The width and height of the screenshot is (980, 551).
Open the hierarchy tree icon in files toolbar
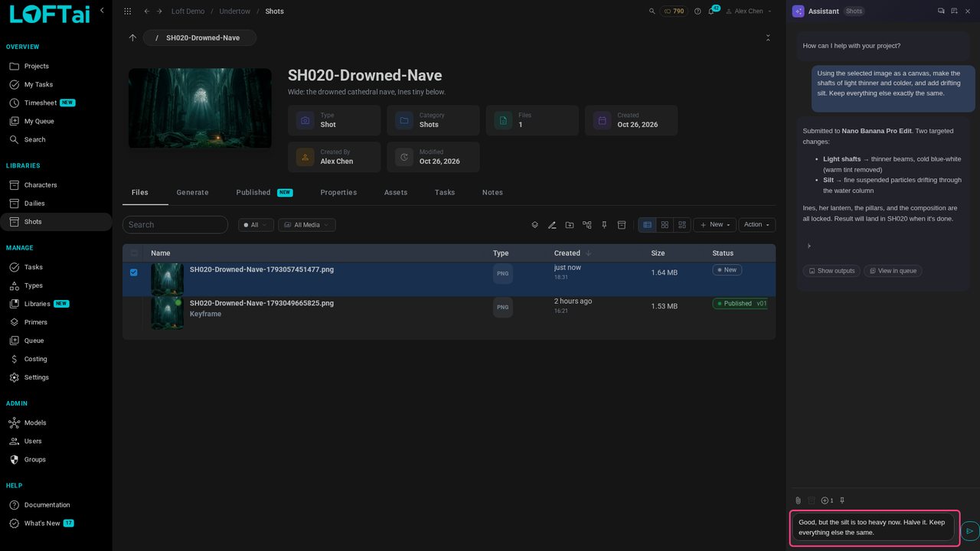(587, 225)
